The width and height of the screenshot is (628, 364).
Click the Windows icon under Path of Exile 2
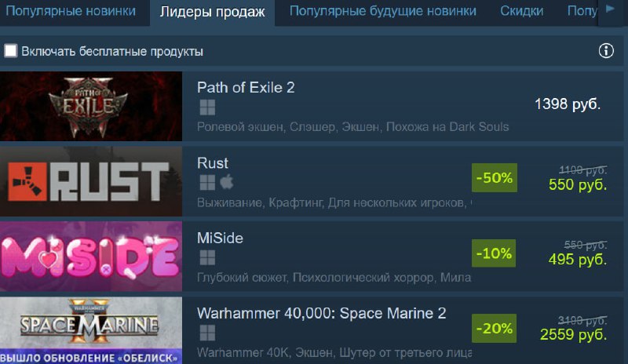click(207, 107)
